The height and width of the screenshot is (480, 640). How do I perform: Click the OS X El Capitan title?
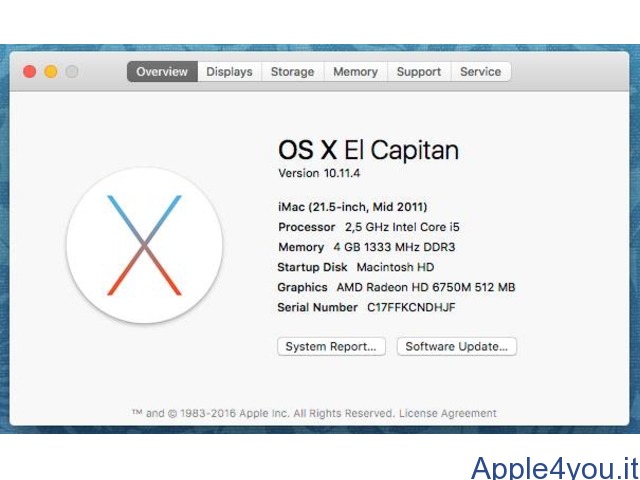coord(369,150)
